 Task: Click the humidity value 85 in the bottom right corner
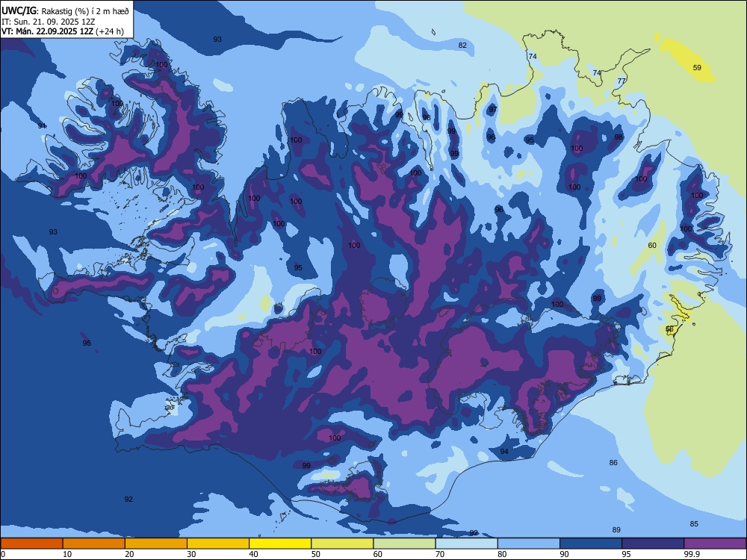click(694, 524)
